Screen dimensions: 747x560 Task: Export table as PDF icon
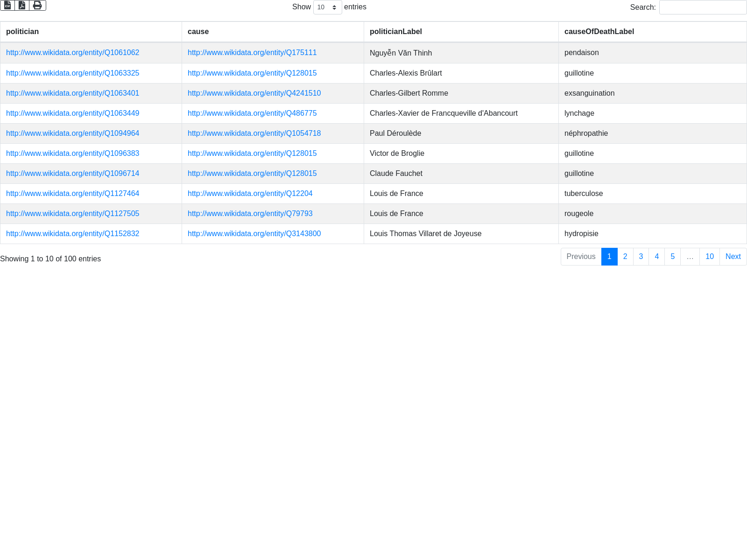click(x=22, y=5)
